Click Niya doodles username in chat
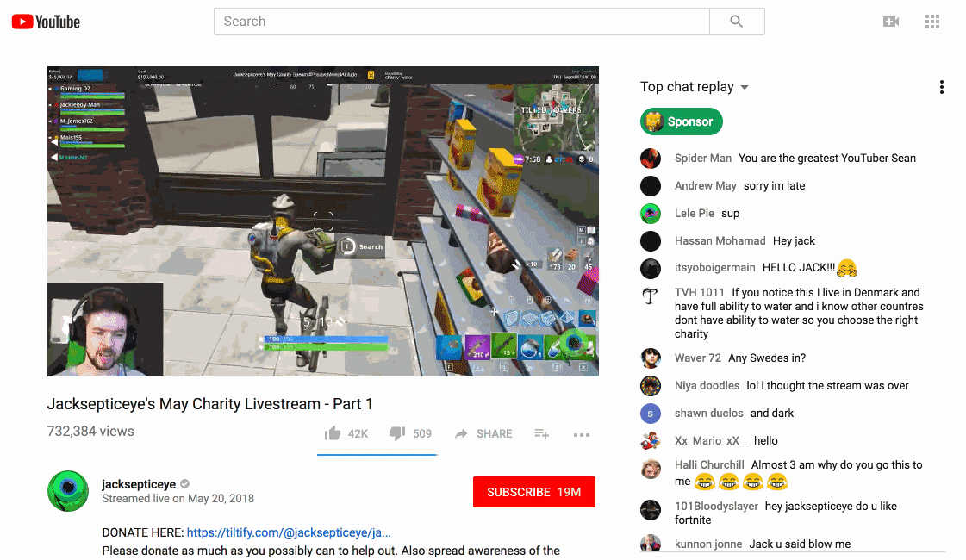 (x=707, y=386)
